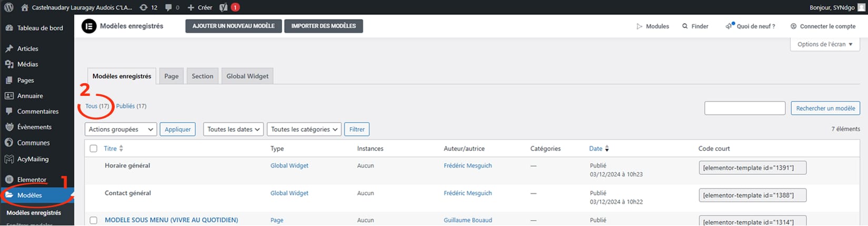Click the Finder magnifier icon

685,26
